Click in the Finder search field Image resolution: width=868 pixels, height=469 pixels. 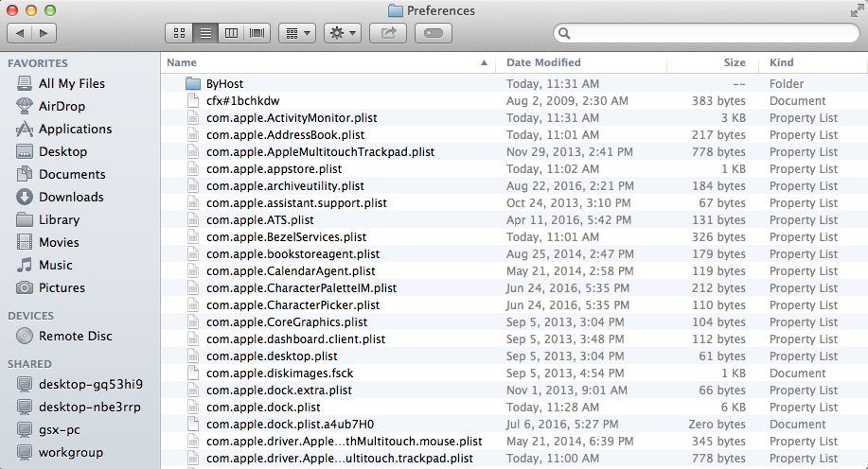(706, 33)
